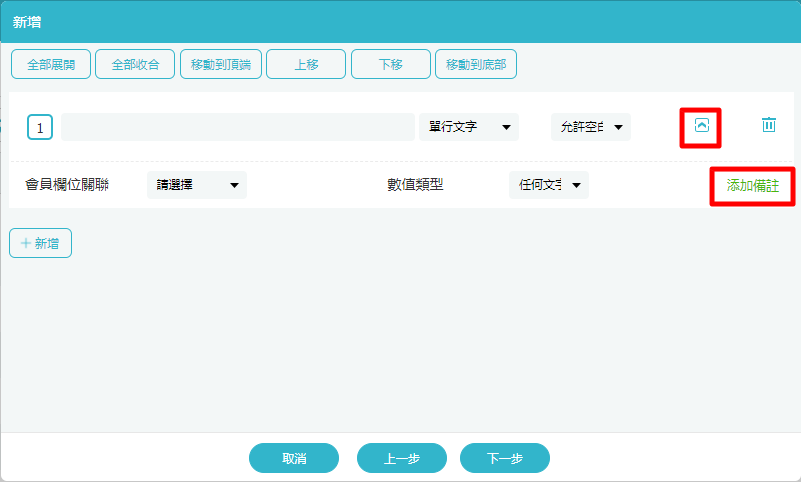The image size is (801, 482).
Task: Open the 任何文字 value type dropdown
Action: (548, 185)
